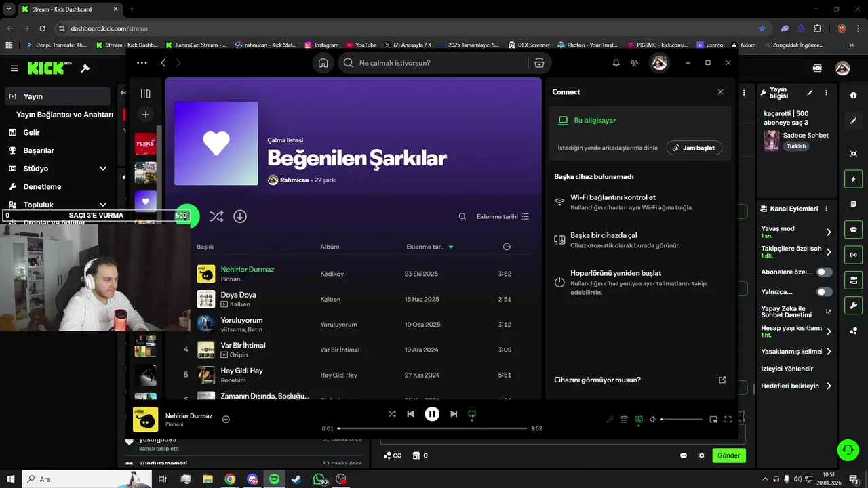Search within the playlist magnifier icon
The width and height of the screenshot is (868, 488).
[462, 216]
